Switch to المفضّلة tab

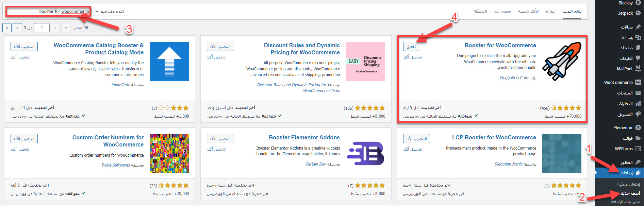tap(480, 11)
